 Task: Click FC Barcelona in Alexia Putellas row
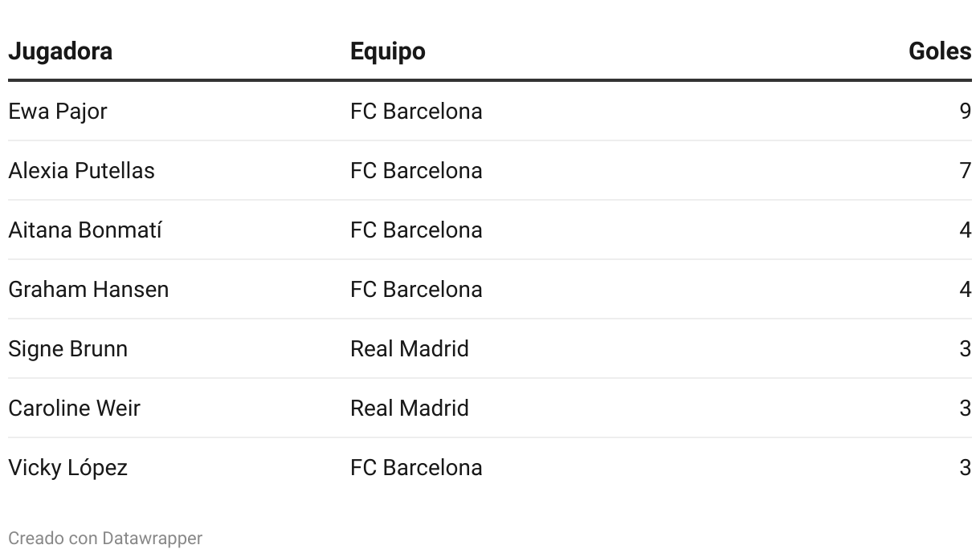tap(416, 170)
